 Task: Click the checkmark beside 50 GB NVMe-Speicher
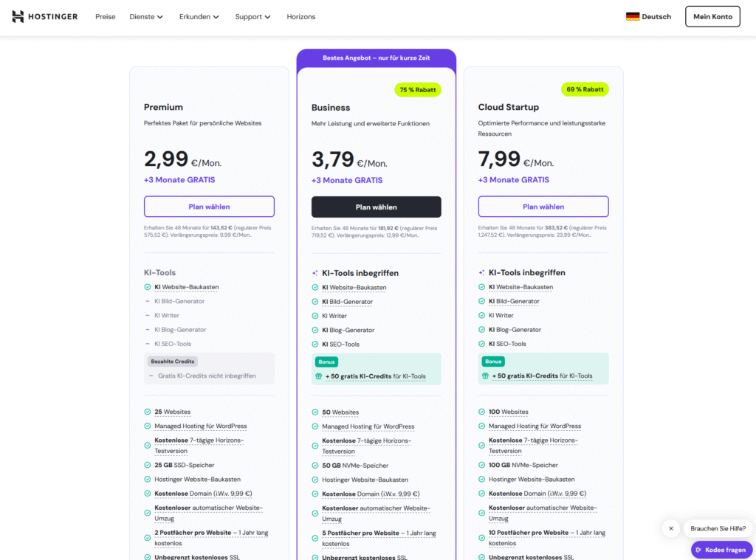315,466
